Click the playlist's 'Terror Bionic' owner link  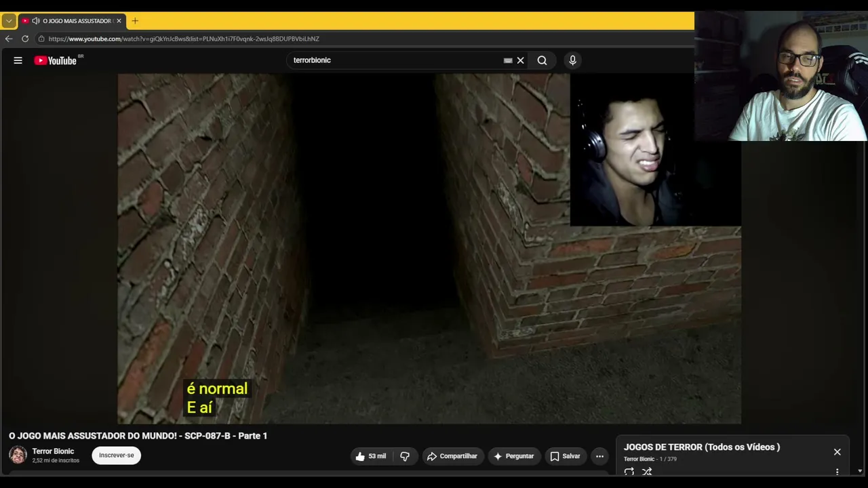(x=639, y=460)
